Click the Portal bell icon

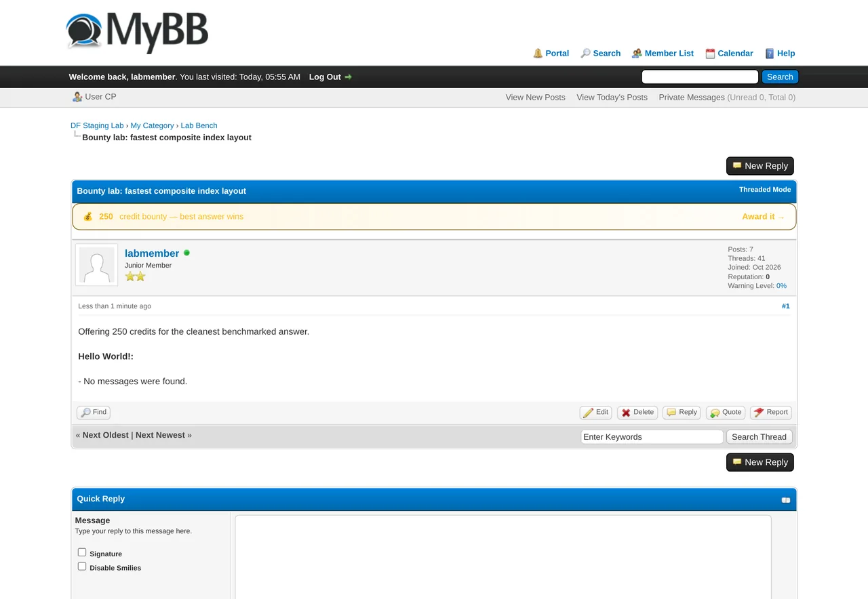538,54
